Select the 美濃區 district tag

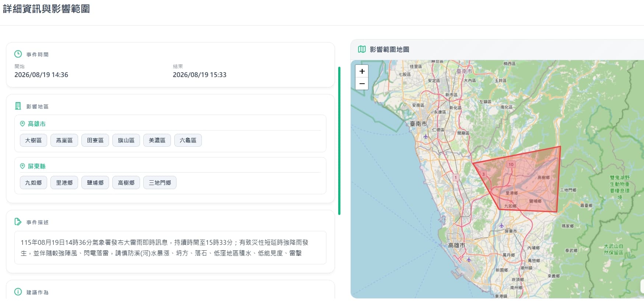point(157,140)
